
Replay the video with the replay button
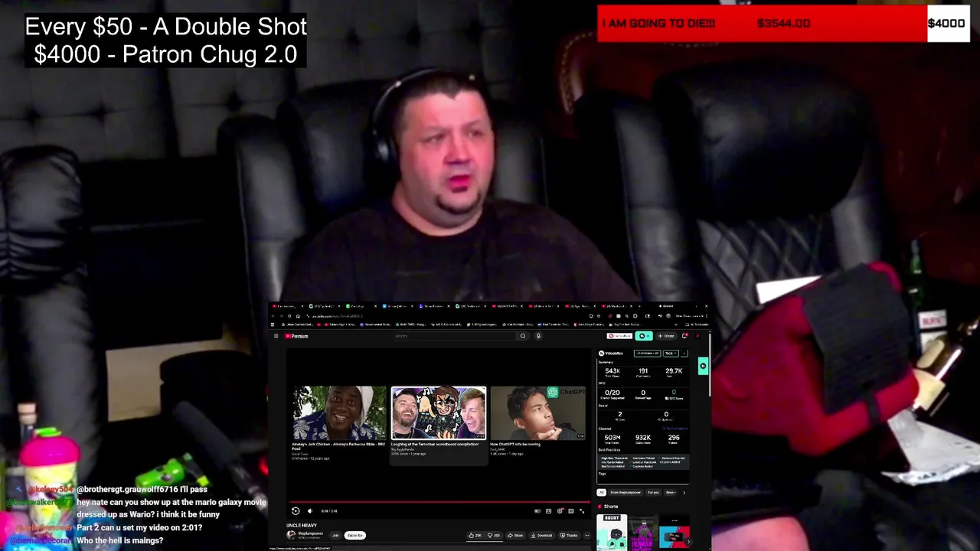click(296, 511)
